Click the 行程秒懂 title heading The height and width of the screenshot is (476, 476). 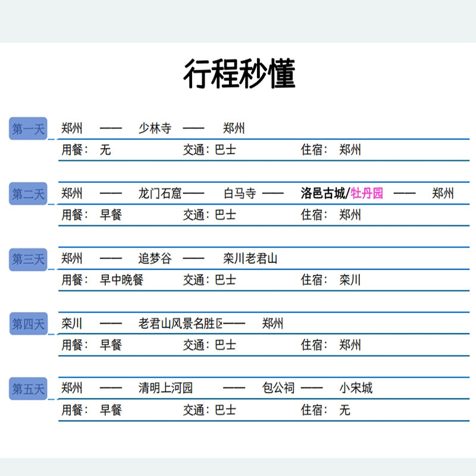[239, 74]
